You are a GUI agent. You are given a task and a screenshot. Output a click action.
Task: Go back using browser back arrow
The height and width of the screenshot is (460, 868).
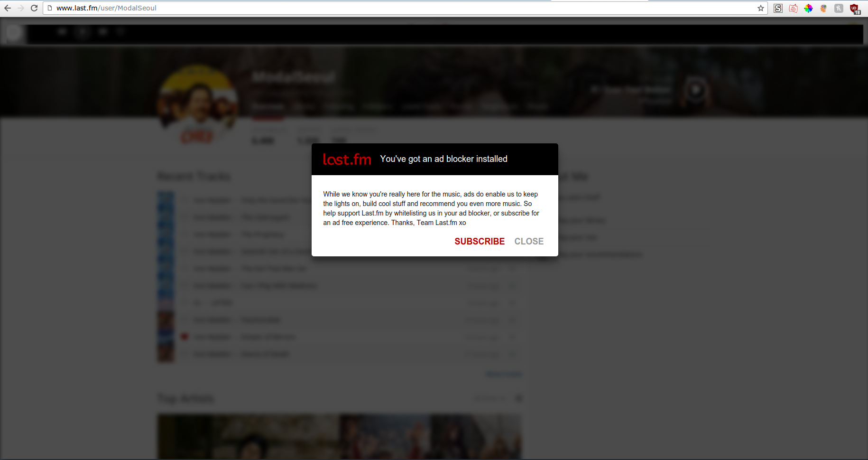click(8, 8)
